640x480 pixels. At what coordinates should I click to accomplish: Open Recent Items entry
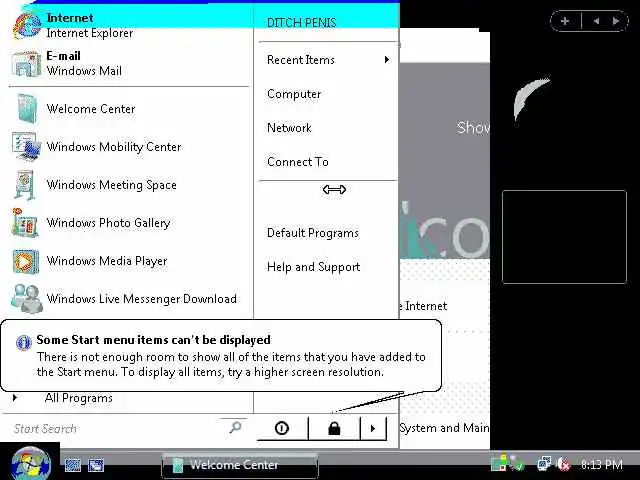tap(328, 60)
